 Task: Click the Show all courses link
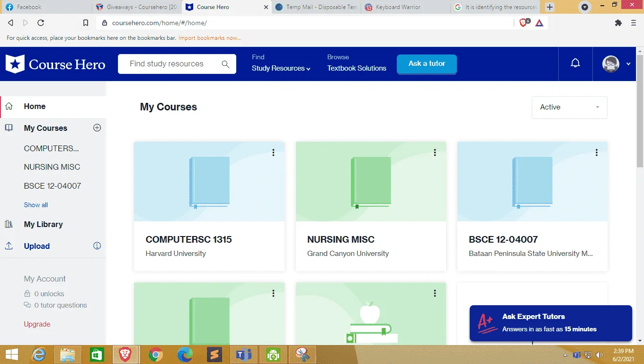[x=36, y=205]
